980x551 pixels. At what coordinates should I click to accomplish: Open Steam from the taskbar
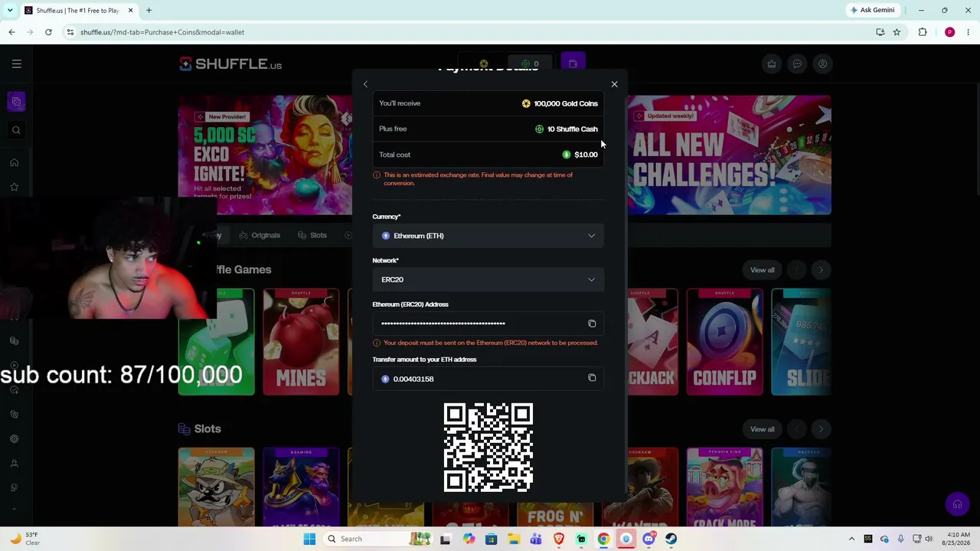coord(671,539)
